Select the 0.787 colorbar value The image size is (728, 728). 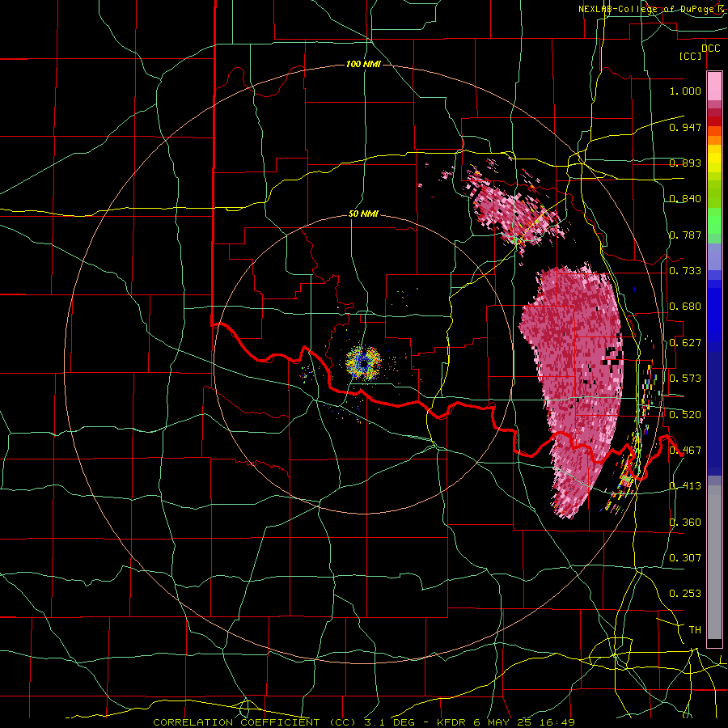pyautogui.click(x=685, y=235)
